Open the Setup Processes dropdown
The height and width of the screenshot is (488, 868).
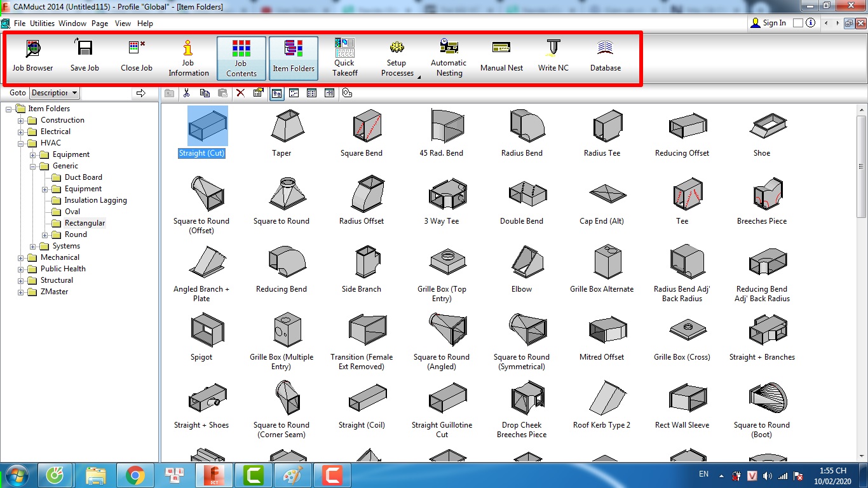click(x=397, y=57)
